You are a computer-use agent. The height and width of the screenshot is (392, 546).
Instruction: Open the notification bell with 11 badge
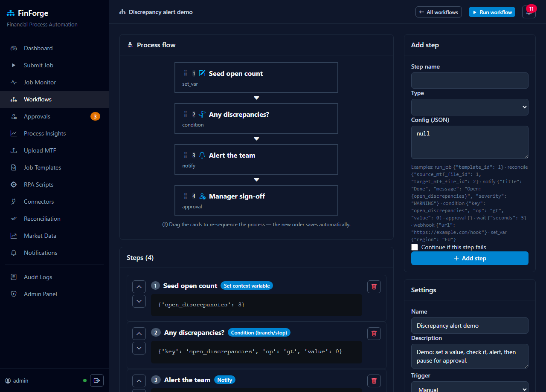click(x=529, y=12)
